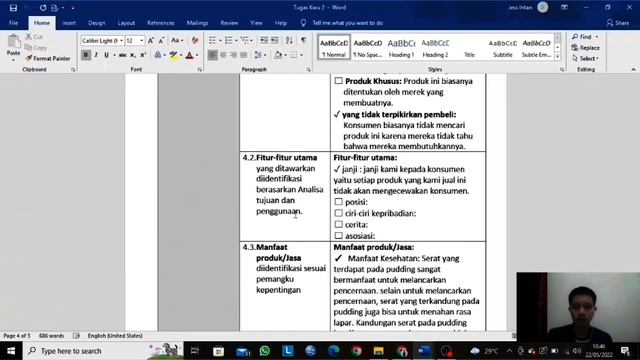Decrease the paragraph indent
Viewport: 640px width, 360px height.
point(264,40)
